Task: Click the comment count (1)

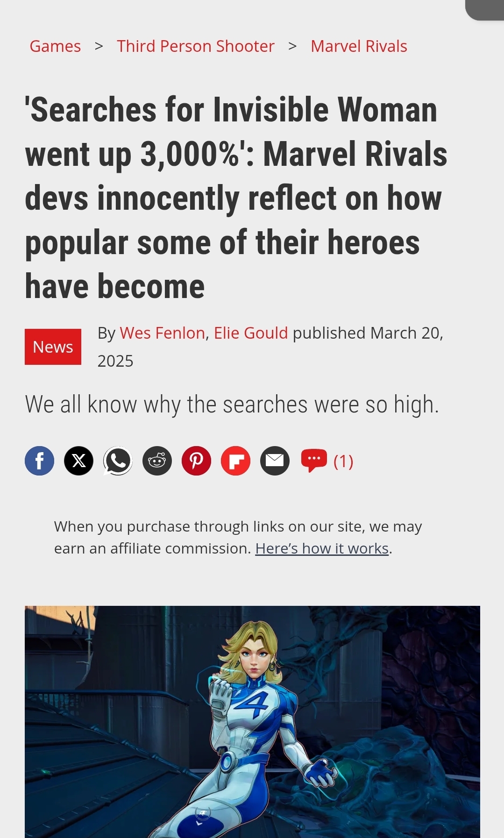Action: coord(343,461)
